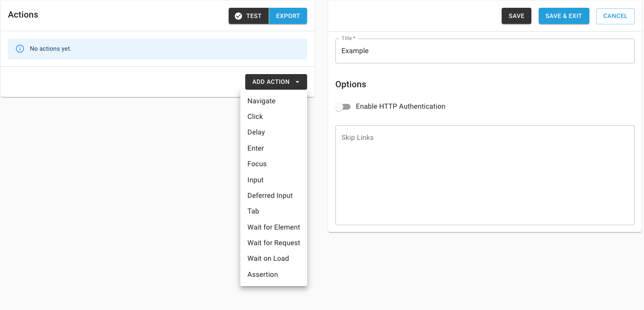Pick Assertion from the action menu
This screenshot has height=310, width=644.
click(263, 274)
